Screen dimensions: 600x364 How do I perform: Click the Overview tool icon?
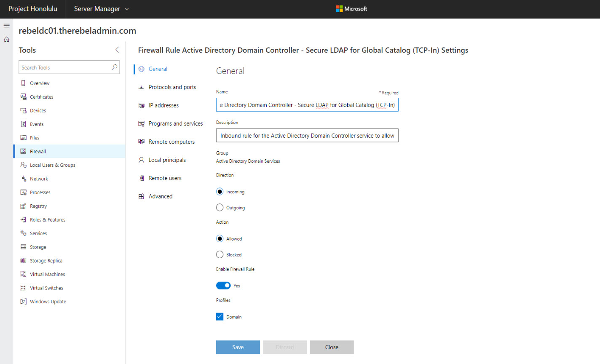pos(23,83)
